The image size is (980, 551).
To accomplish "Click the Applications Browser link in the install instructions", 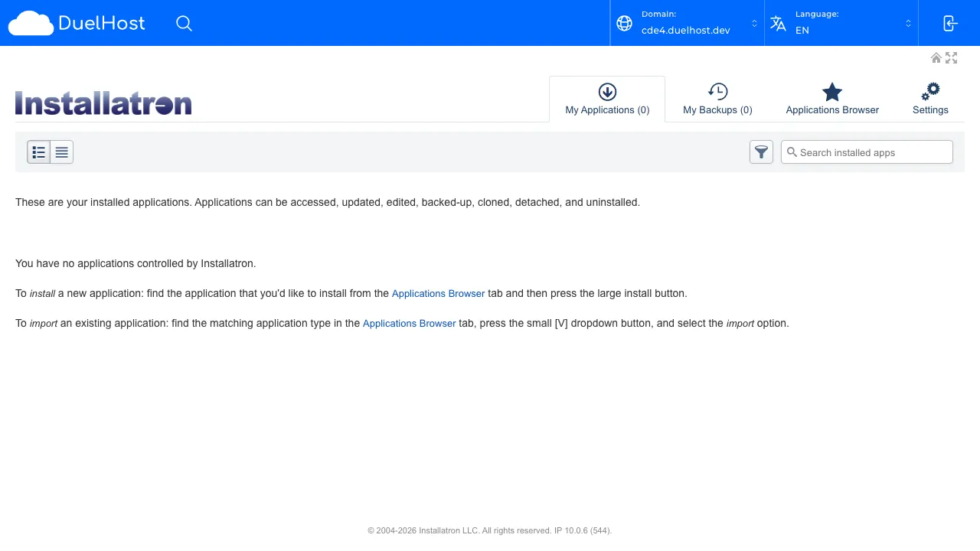I will coord(438,293).
